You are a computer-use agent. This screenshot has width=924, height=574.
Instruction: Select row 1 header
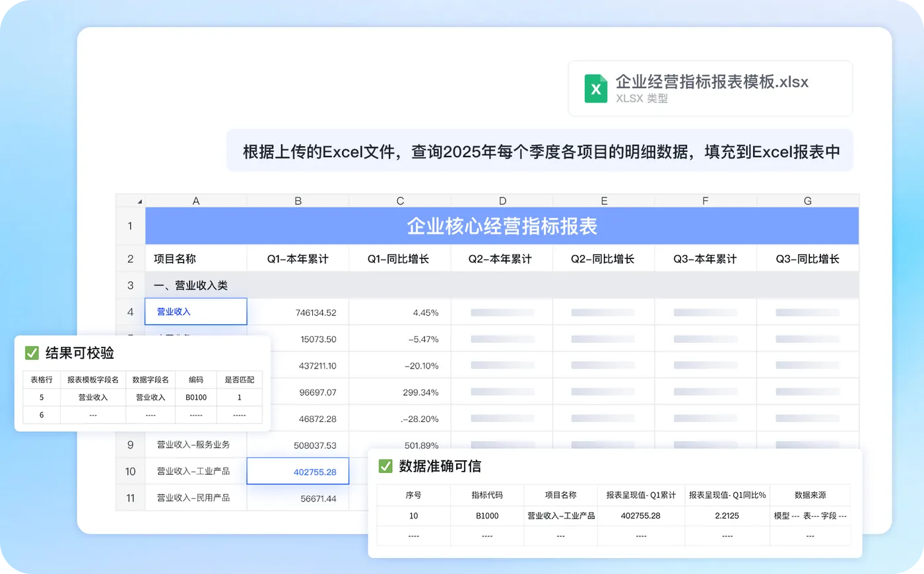click(x=130, y=226)
